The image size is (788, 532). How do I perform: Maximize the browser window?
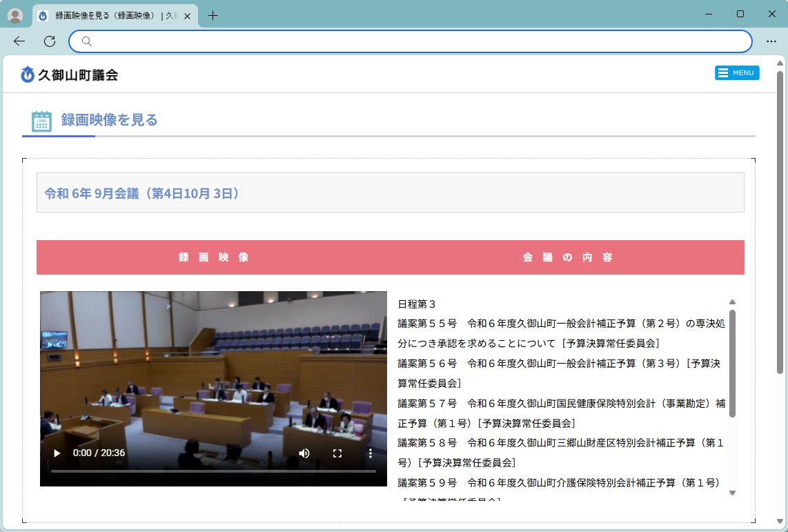click(740, 14)
